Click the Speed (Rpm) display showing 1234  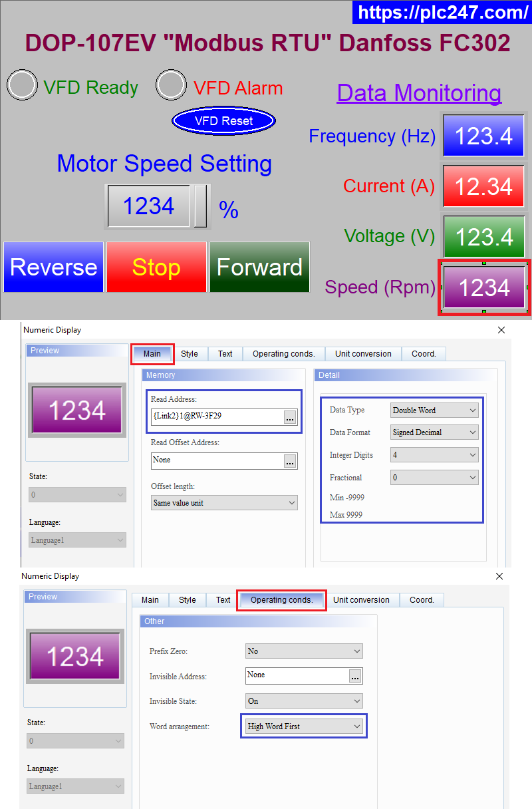coord(483,287)
